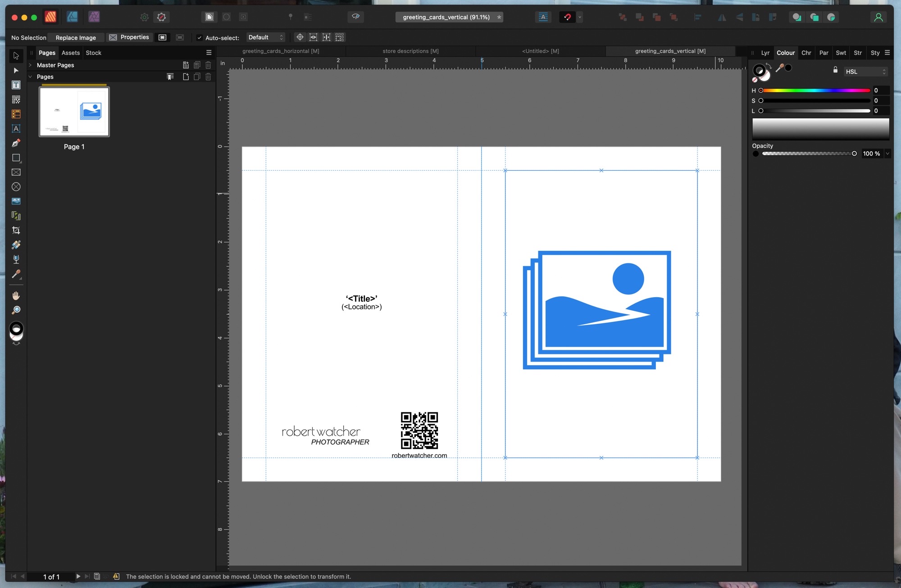The width and height of the screenshot is (901, 588).
Task: Click the Properties button
Action: pos(129,37)
